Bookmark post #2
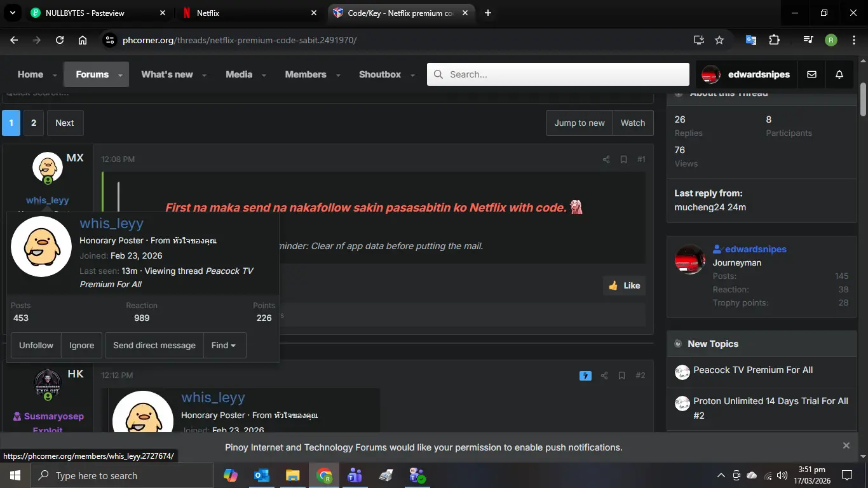The height and width of the screenshot is (488, 868). (621, 376)
